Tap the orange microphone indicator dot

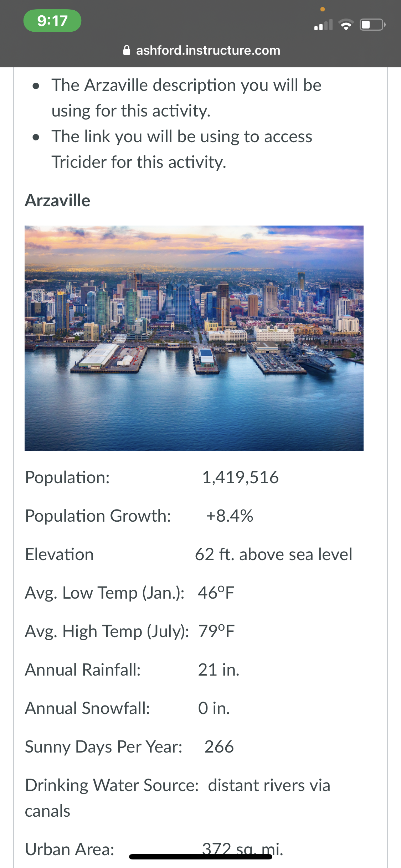(323, 9)
